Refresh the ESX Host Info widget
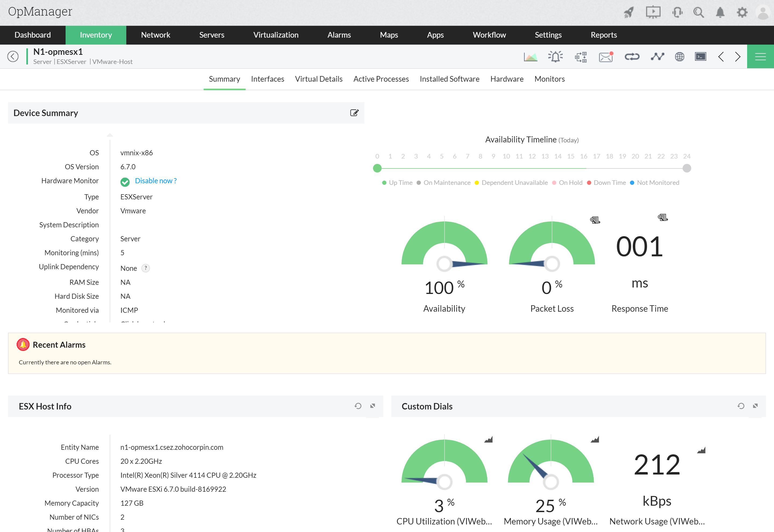774x532 pixels. point(358,406)
